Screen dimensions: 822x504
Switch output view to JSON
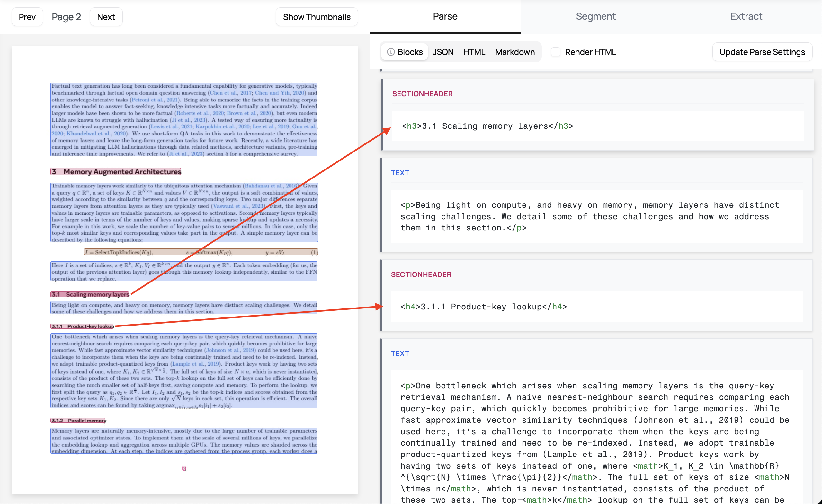[443, 52]
